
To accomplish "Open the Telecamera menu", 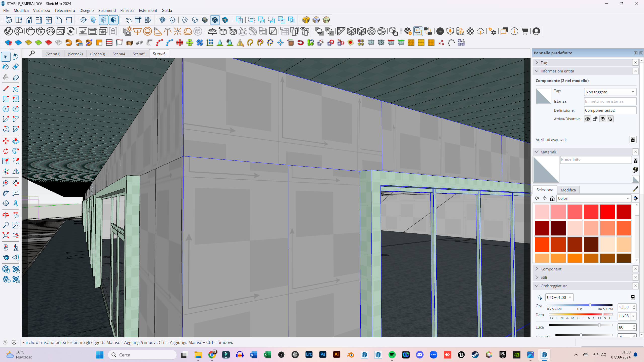I will 65,10.
